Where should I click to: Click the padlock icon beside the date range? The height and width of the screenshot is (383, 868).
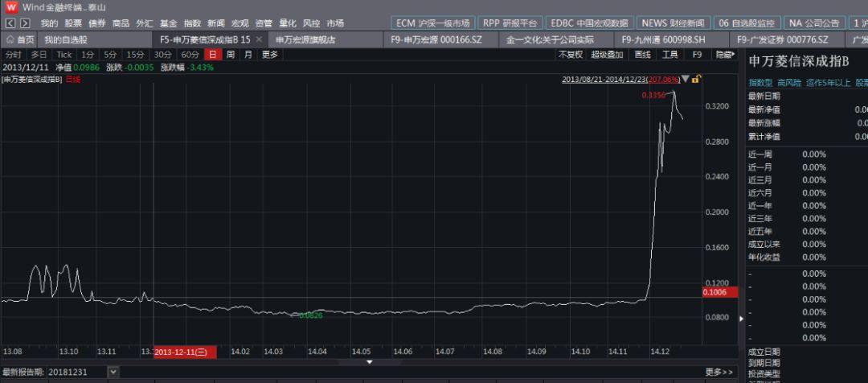(x=696, y=80)
